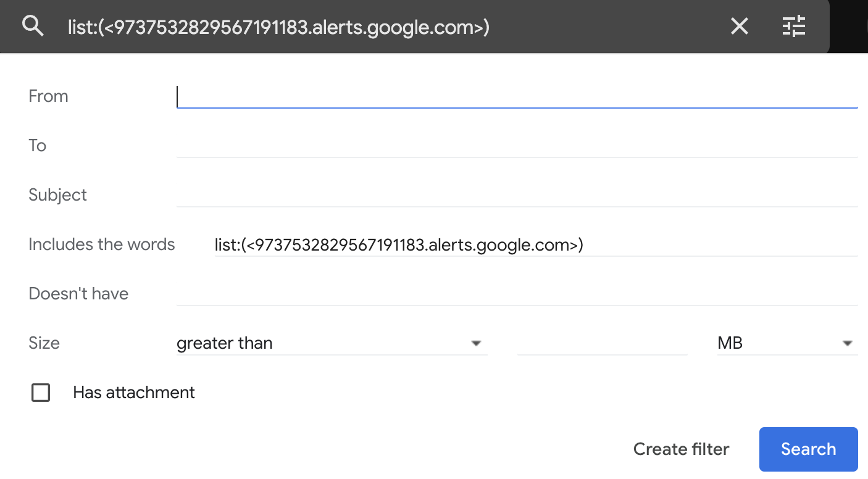Click the magnifying glass search icon

point(33,26)
